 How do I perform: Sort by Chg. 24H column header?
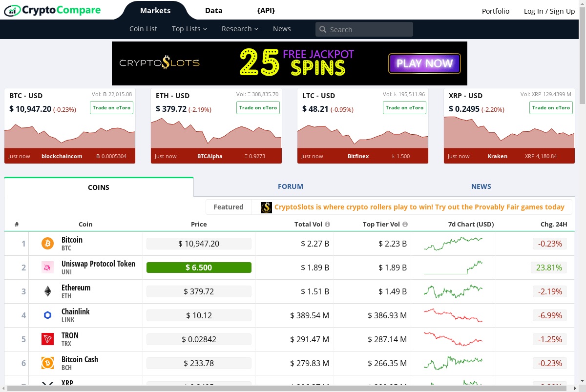pyautogui.click(x=554, y=224)
